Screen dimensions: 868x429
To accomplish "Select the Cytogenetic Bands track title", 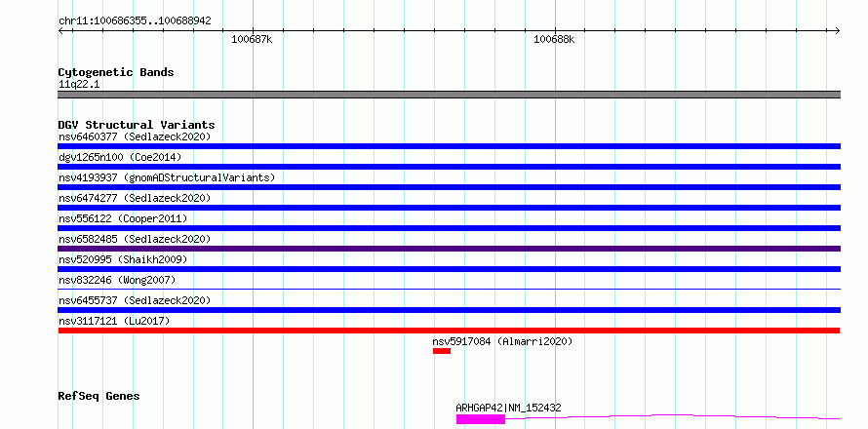I will [116, 72].
